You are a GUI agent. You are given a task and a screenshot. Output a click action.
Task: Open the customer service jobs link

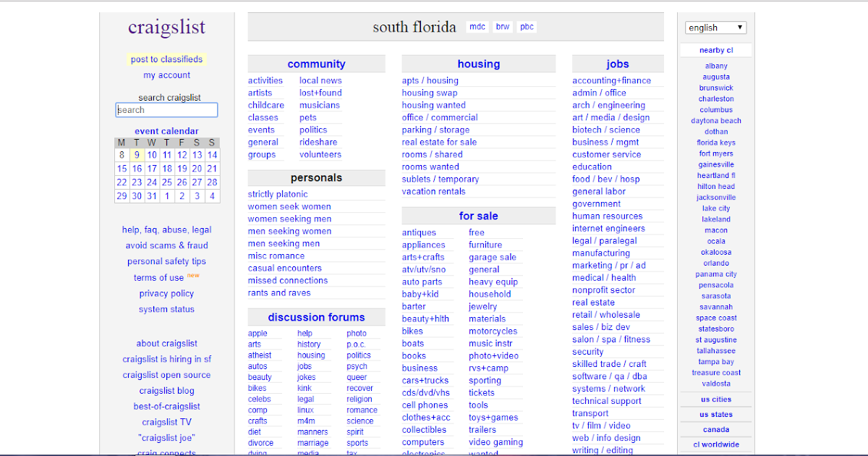[x=606, y=155]
